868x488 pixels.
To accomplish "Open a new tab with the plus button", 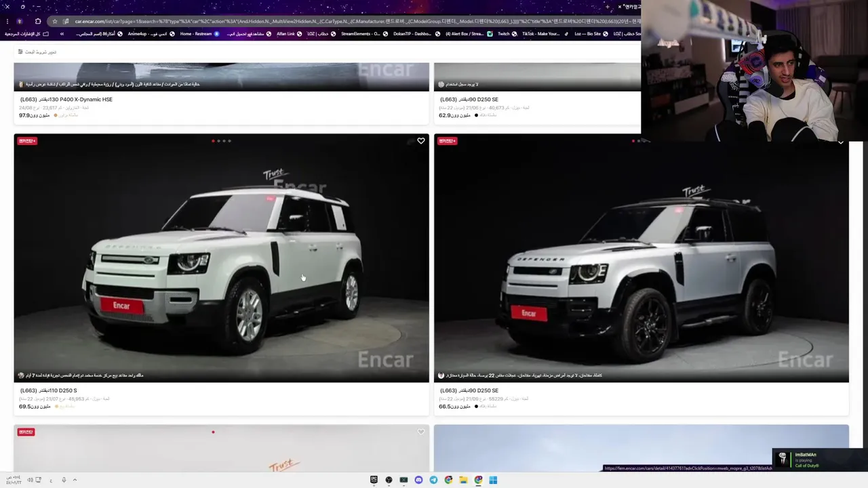I will pyautogui.click(x=608, y=7).
